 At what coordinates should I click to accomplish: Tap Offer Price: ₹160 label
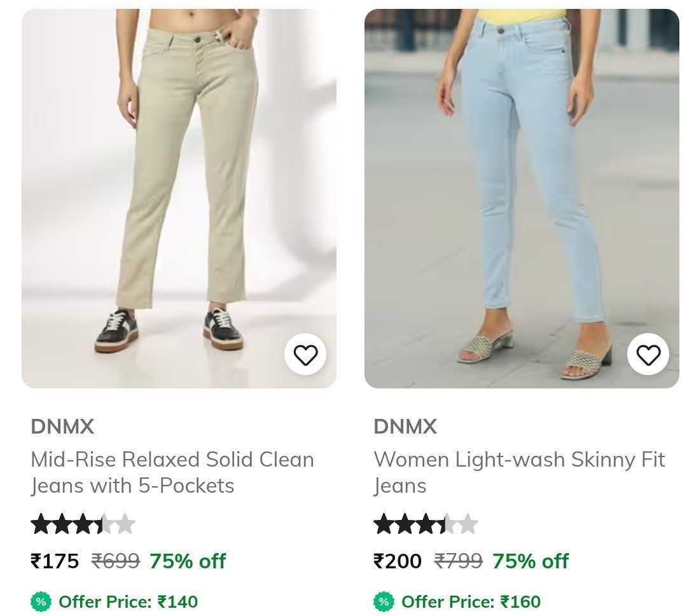(x=471, y=601)
